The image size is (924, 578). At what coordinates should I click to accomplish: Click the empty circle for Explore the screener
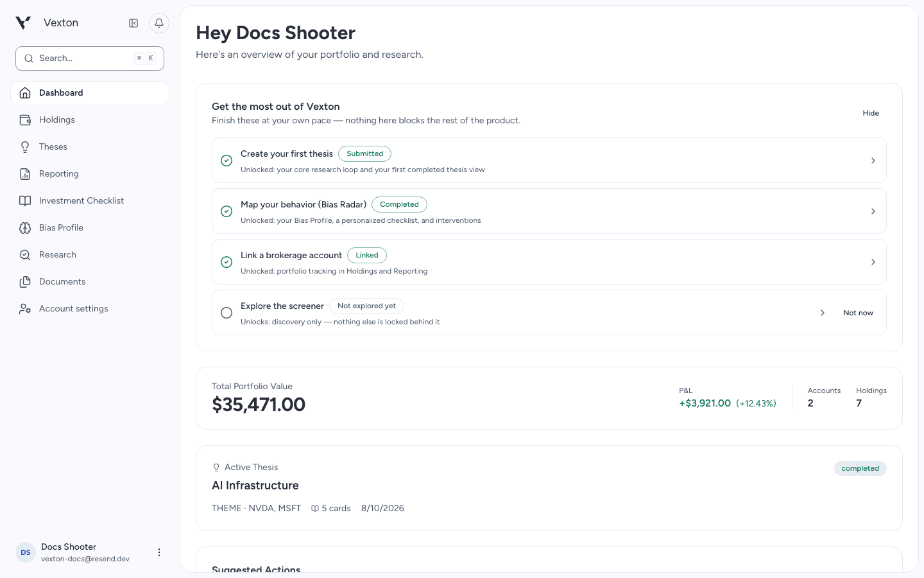[227, 313]
